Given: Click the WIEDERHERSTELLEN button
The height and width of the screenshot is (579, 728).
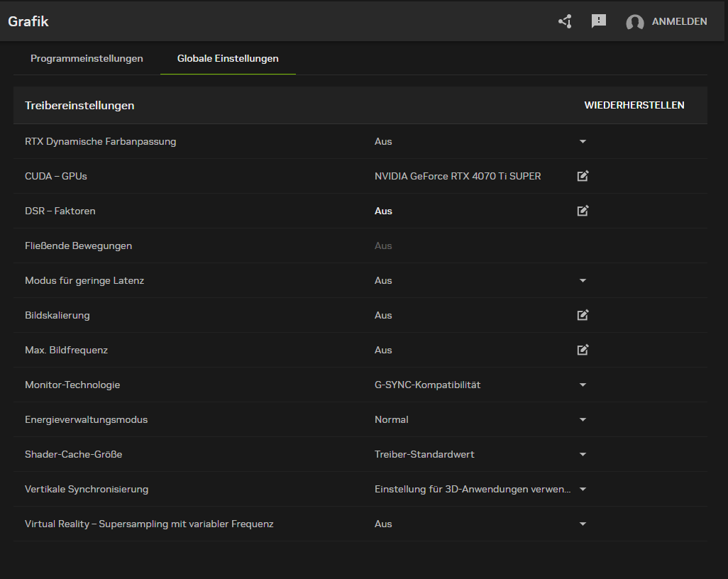Looking at the screenshot, I should point(634,105).
